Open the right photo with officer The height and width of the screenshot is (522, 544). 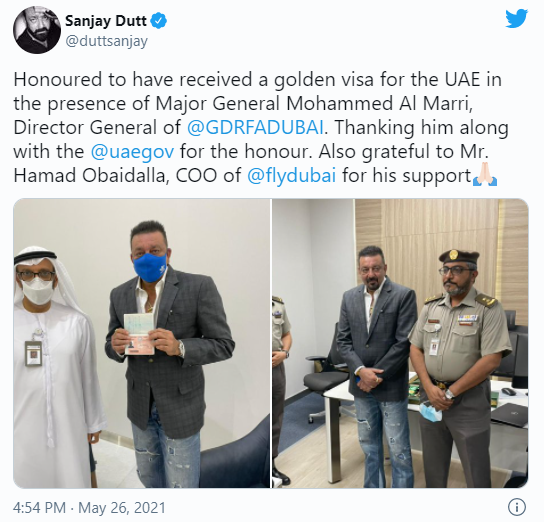click(x=400, y=343)
